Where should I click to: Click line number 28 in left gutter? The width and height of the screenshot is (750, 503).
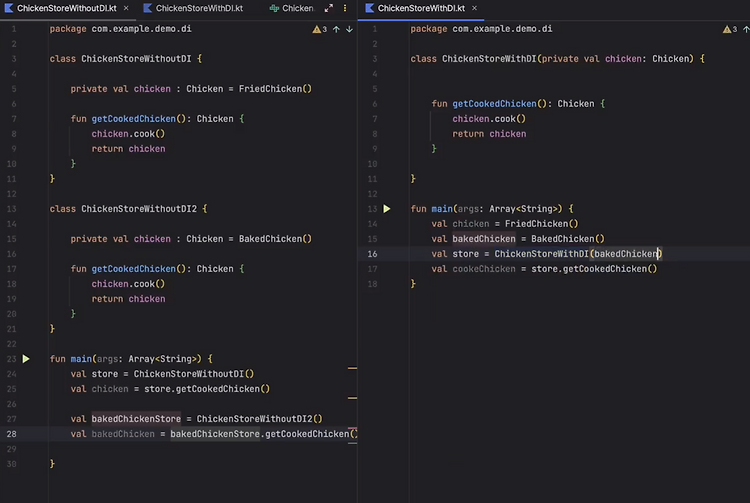[x=11, y=434]
